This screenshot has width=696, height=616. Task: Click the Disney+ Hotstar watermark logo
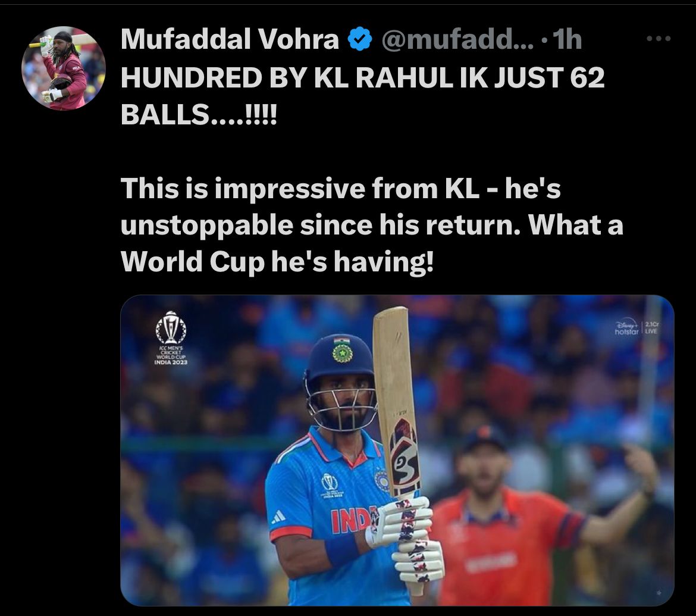(627, 327)
